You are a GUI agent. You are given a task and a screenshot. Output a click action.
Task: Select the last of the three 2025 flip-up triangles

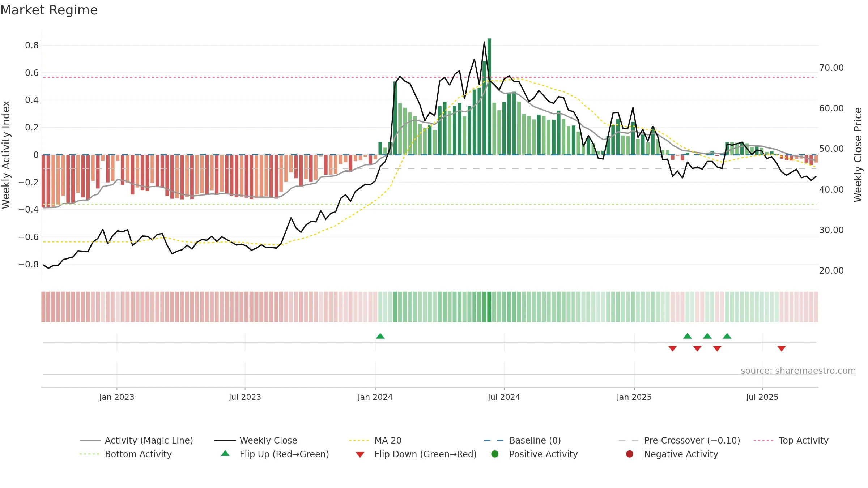727,336
